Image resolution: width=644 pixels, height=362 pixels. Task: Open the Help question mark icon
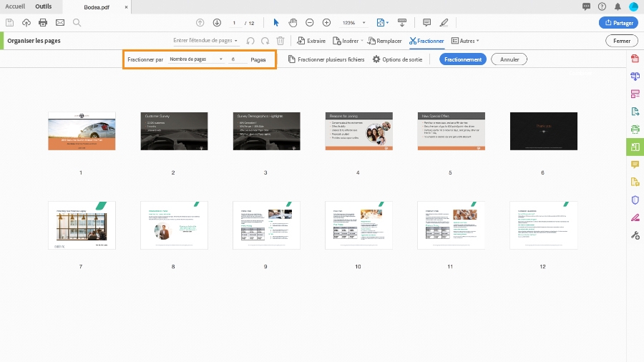tap(602, 6)
